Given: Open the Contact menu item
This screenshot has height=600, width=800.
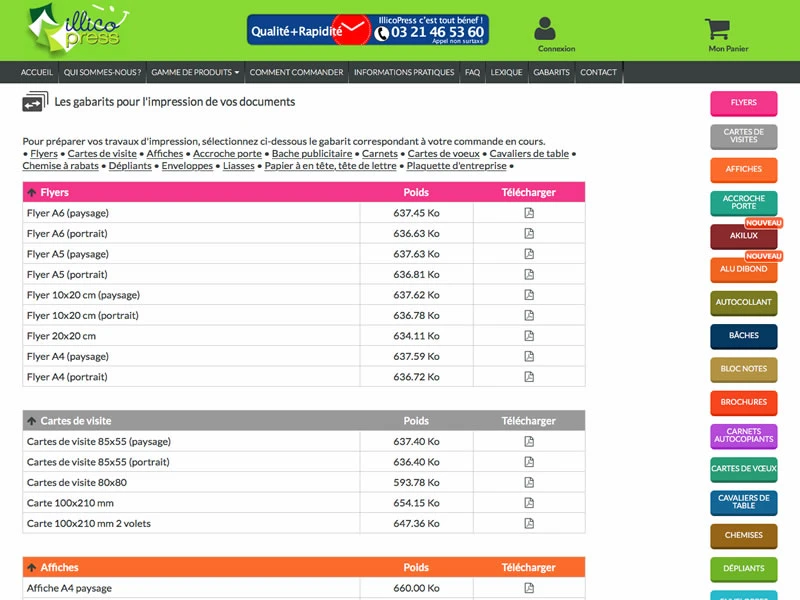Looking at the screenshot, I should pos(598,72).
